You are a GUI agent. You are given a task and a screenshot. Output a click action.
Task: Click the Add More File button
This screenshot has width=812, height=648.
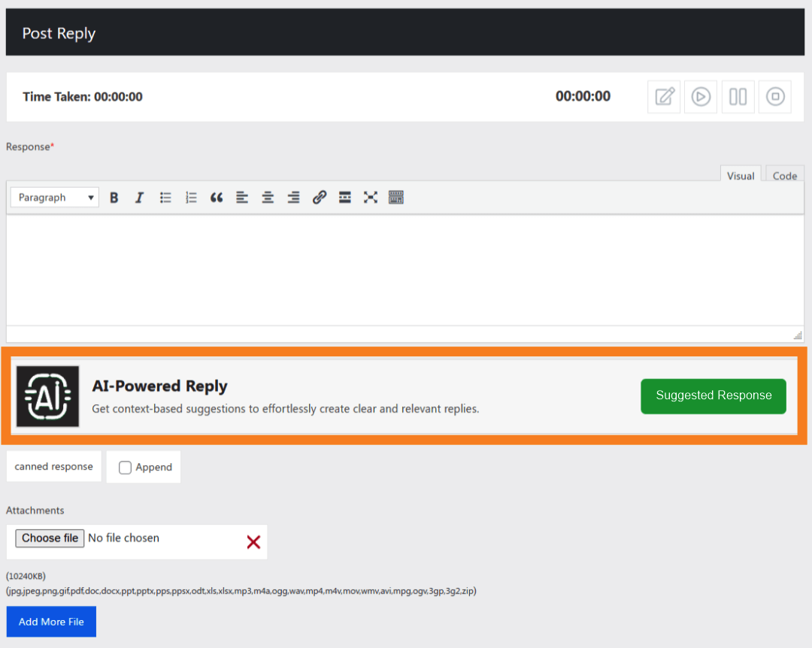click(x=51, y=622)
